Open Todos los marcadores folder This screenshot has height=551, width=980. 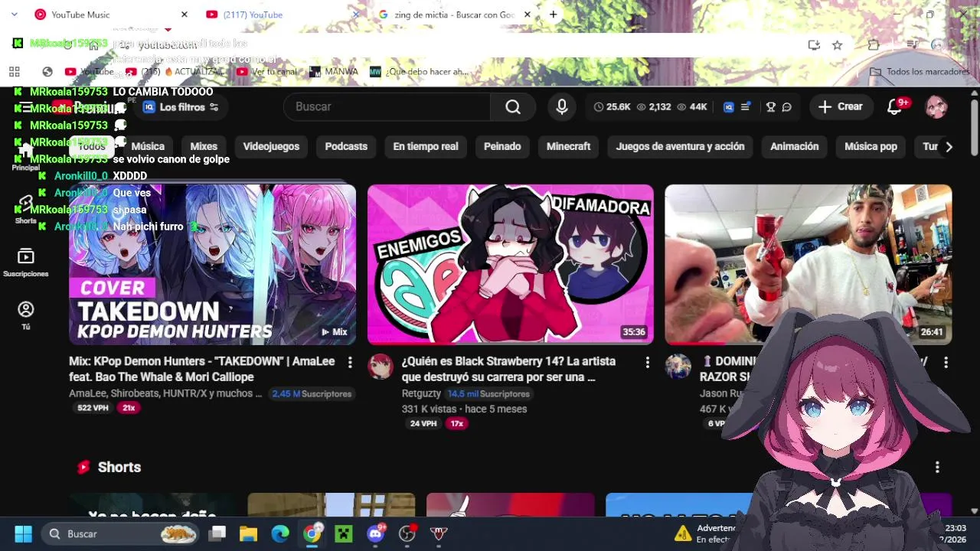(x=920, y=72)
